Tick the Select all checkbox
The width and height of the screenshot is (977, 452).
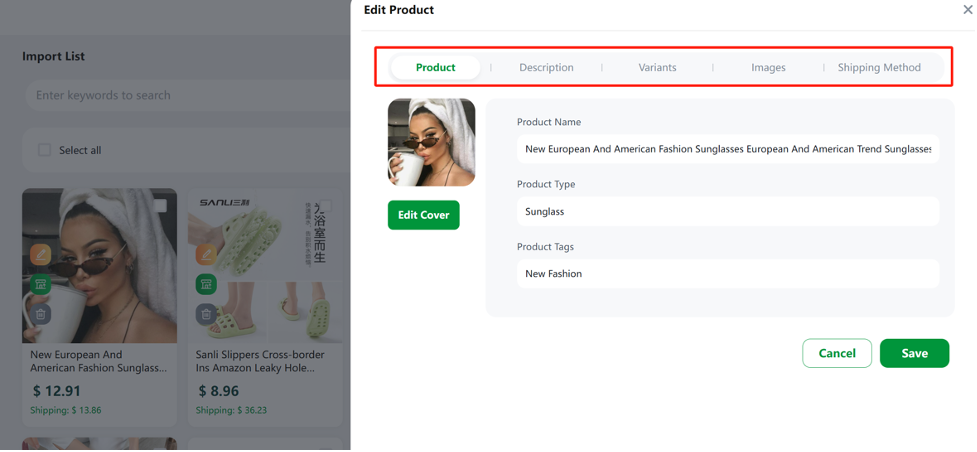[44, 150]
